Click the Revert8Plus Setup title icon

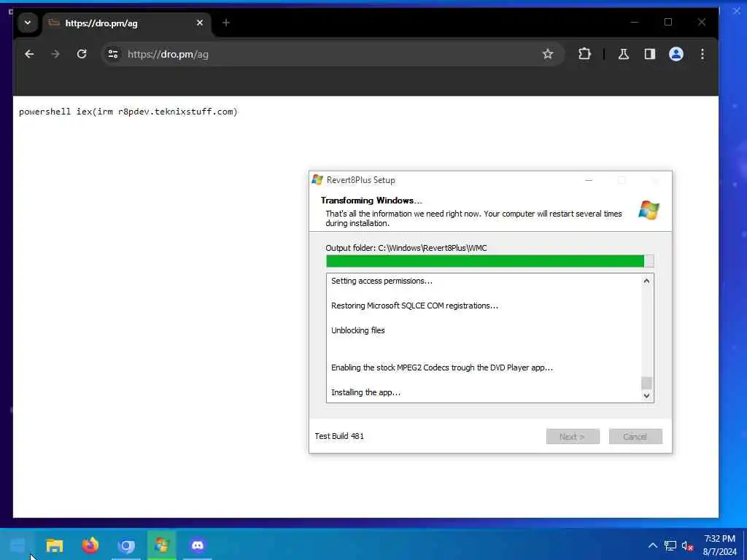pos(317,180)
